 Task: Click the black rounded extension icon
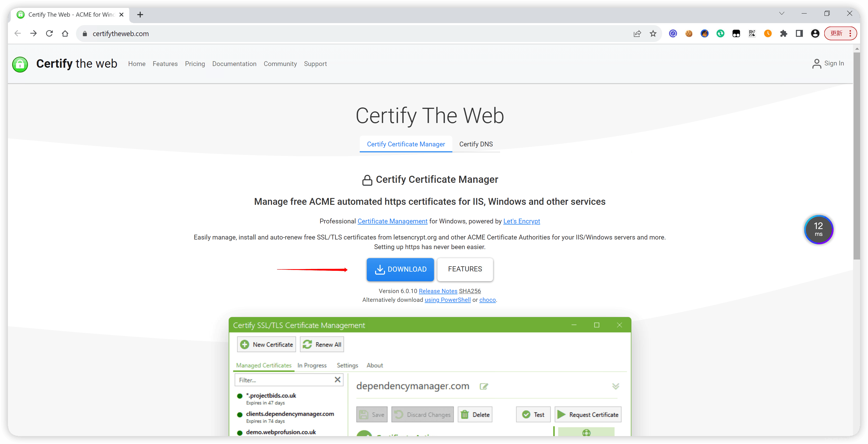[736, 33]
